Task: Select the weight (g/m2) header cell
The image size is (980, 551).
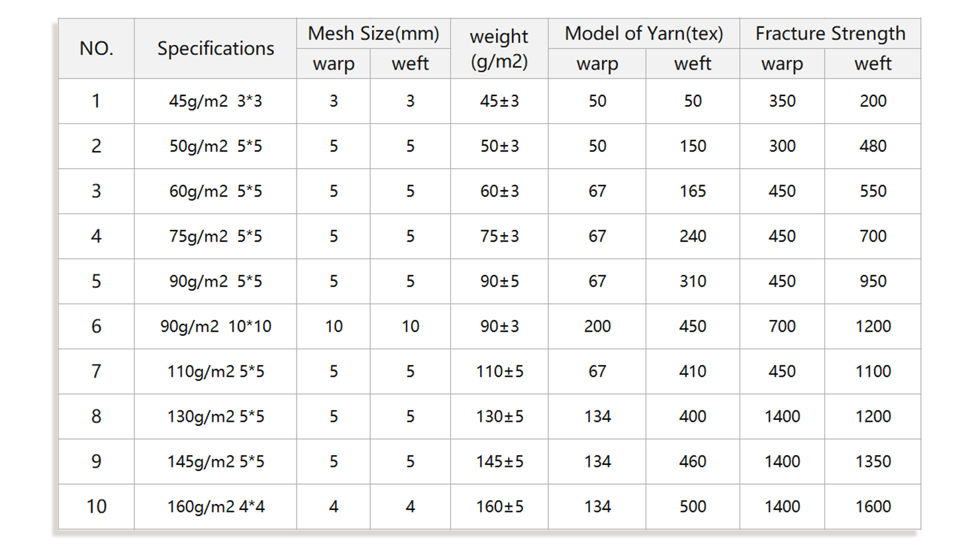Action: coord(499,48)
